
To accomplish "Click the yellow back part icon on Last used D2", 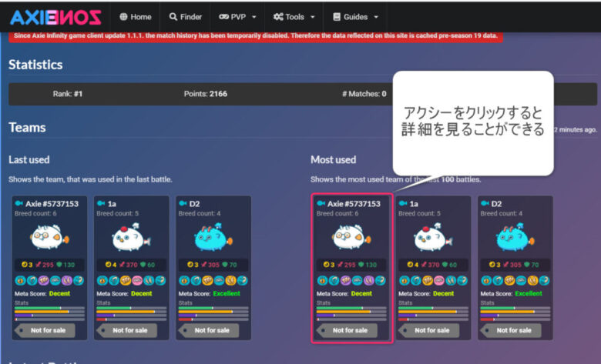I will click(x=208, y=281).
